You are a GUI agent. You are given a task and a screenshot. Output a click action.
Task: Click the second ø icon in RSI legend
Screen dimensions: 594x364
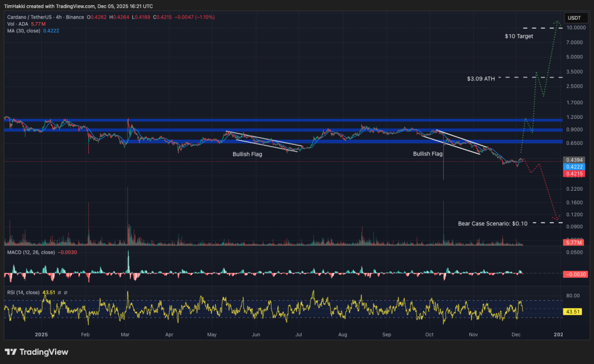(66, 292)
